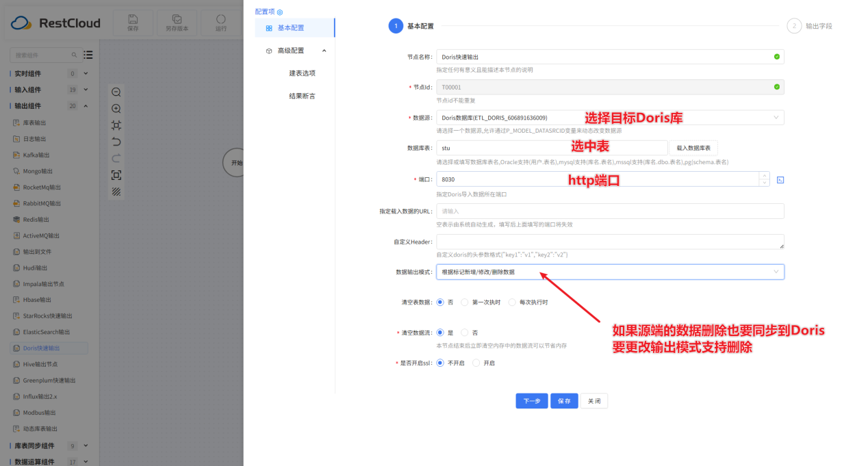Click the 下一步 button
Image resolution: width=868 pixels, height=466 pixels.
tap(531, 401)
